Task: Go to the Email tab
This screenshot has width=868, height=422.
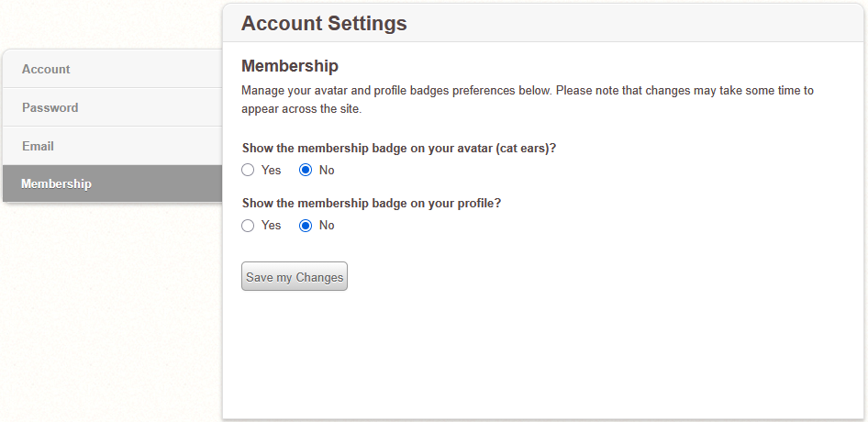Action: pos(39,146)
